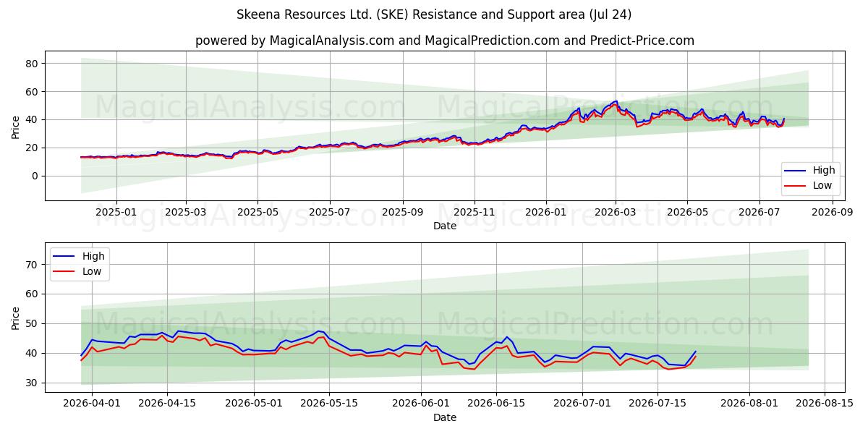Click the '2025-09' x-axis label in the top chart

click(403, 212)
